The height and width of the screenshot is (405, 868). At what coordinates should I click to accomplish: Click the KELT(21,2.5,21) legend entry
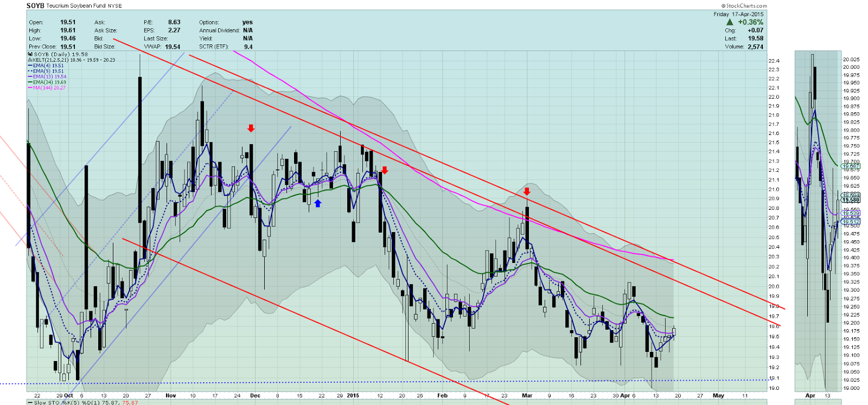[x=74, y=60]
